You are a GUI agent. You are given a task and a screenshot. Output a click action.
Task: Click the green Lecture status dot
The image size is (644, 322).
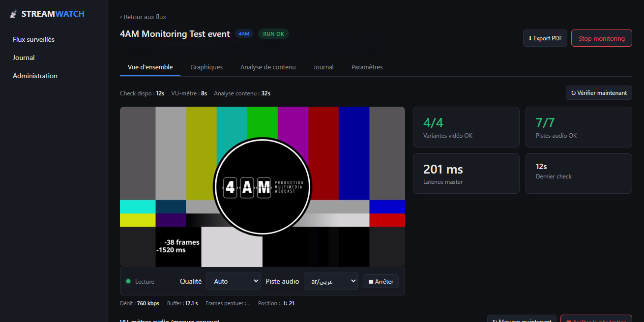pyautogui.click(x=128, y=281)
